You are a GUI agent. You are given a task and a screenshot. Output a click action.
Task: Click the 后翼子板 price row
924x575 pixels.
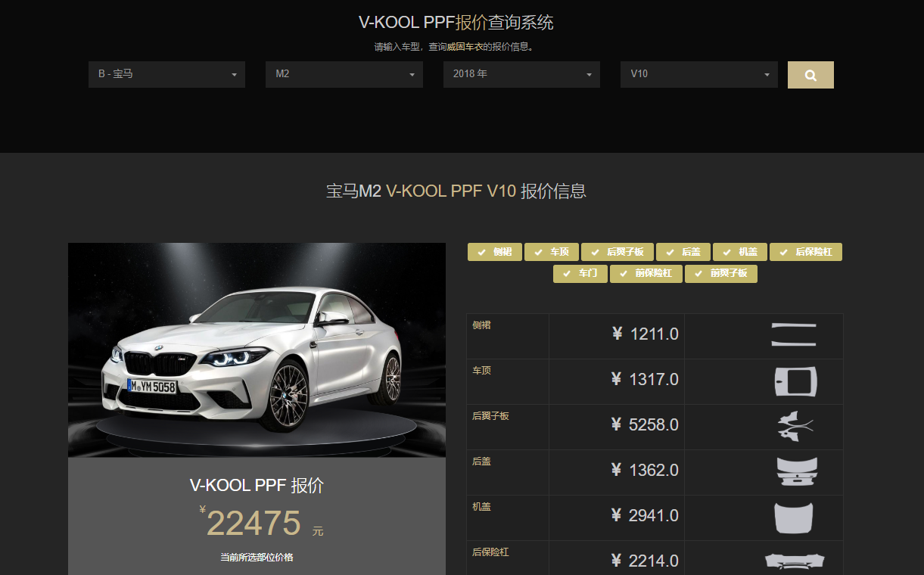(x=655, y=427)
